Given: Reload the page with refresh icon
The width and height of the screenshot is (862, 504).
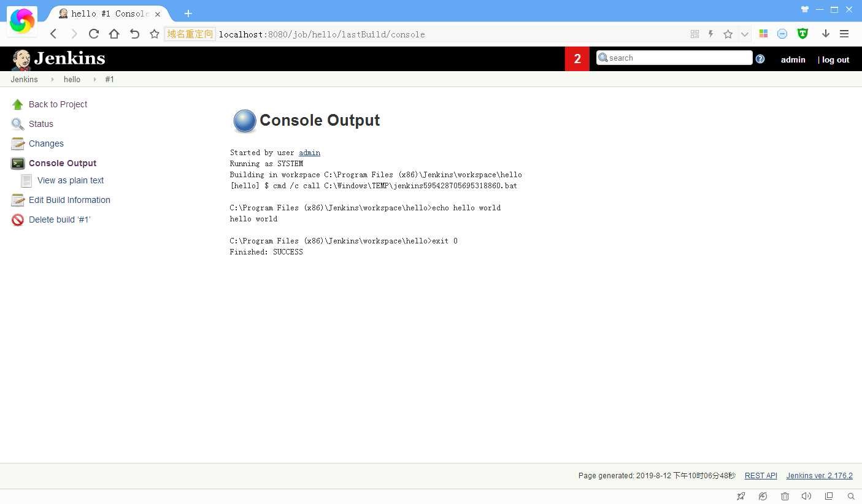Looking at the screenshot, I should (94, 34).
